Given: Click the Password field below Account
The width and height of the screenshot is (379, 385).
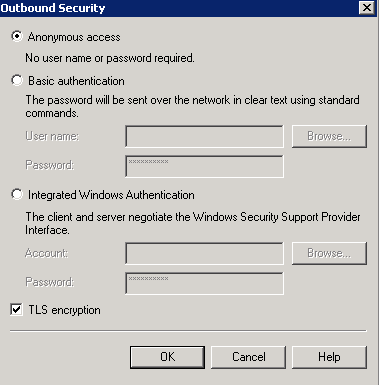Looking at the screenshot, I should [204, 283].
